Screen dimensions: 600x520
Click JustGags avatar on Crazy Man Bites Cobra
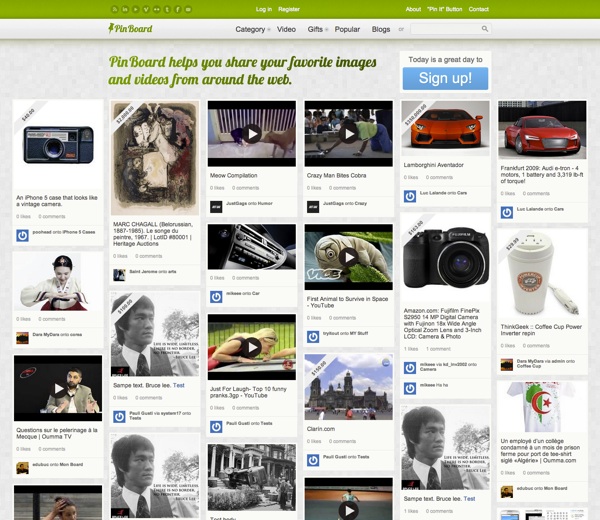tap(313, 207)
